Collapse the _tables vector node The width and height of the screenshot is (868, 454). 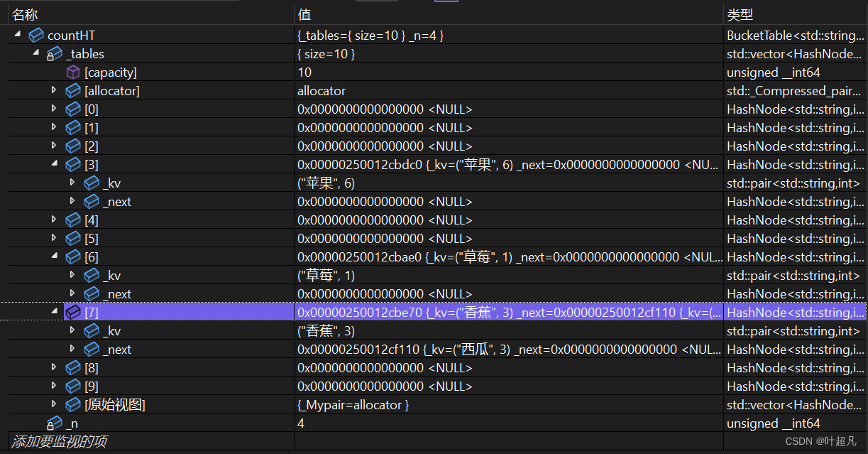pyautogui.click(x=35, y=53)
